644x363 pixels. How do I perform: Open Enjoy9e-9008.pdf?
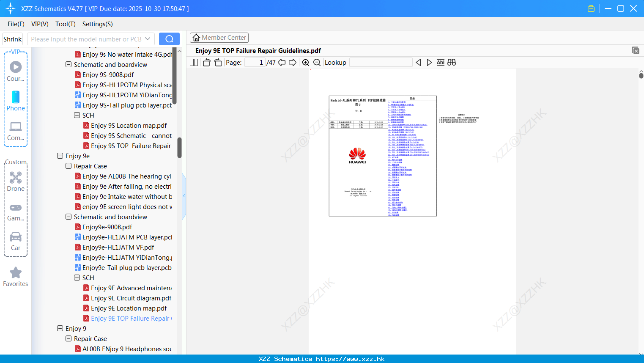click(x=103, y=227)
